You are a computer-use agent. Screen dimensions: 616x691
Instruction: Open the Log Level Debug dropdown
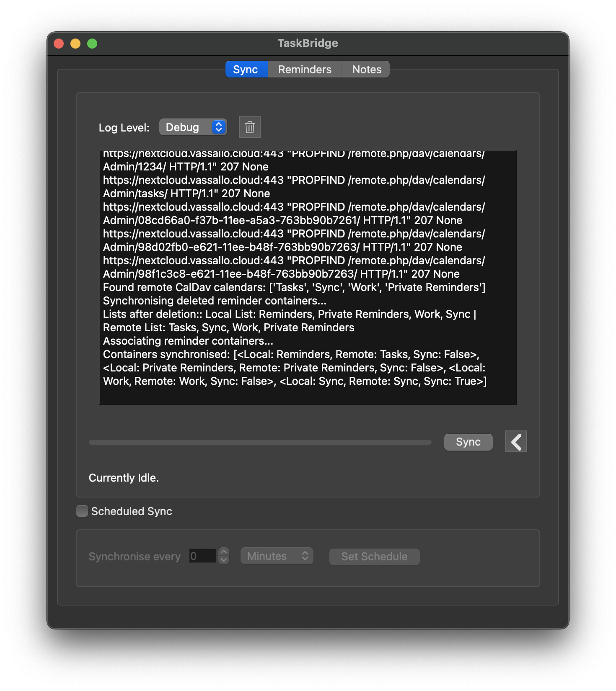tap(193, 127)
